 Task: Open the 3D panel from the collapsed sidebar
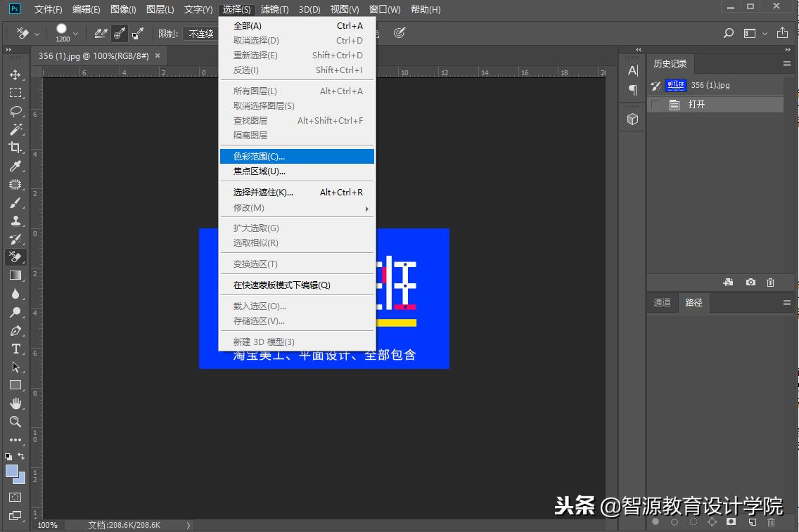coord(632,119)
